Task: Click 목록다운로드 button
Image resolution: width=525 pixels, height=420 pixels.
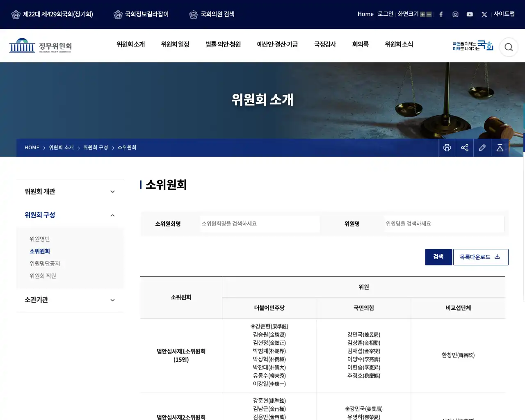Action: tap(481, 257)
